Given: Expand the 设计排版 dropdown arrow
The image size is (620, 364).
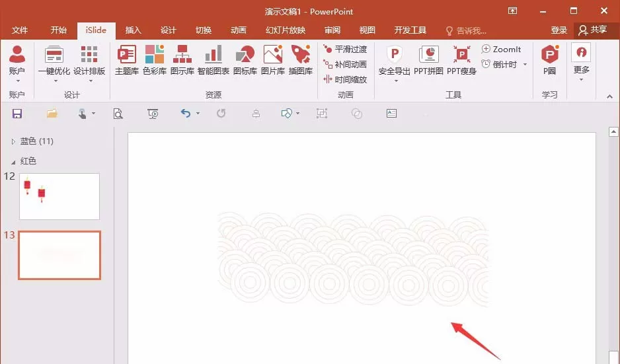Looking at the screenshot, I should pos(91,81).
